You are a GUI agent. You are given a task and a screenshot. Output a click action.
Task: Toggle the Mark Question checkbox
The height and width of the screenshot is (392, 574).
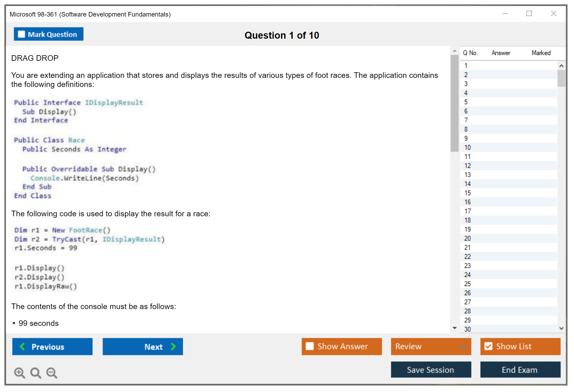21,34
